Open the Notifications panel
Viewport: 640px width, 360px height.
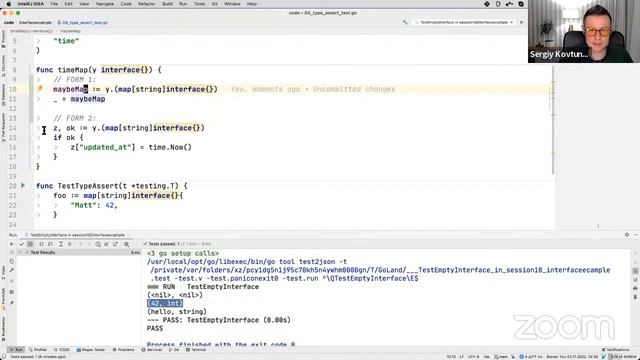616,350
